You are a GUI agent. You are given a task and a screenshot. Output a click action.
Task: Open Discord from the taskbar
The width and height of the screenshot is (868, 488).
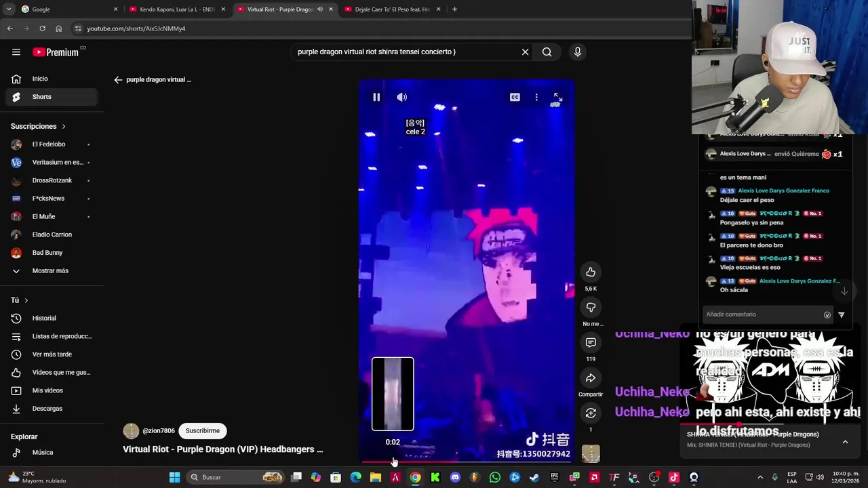(455, 477)
